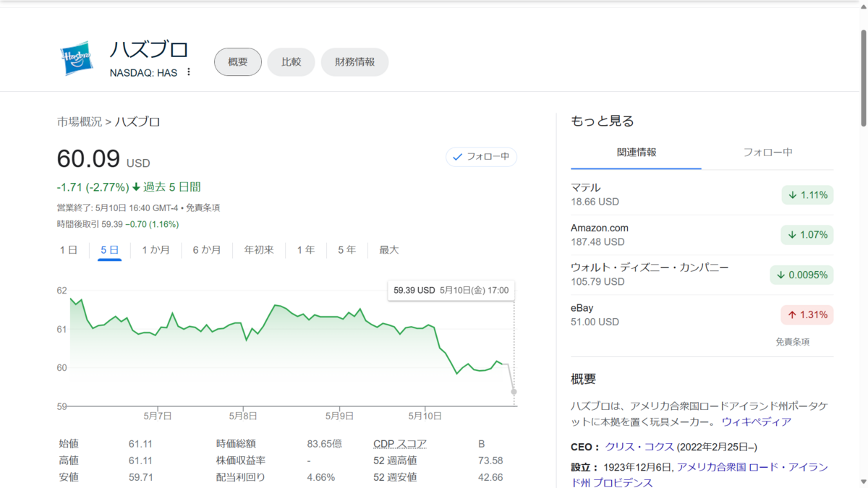
Task: Open the 免責条項 link under price
Action: click(x=203, y=208)
